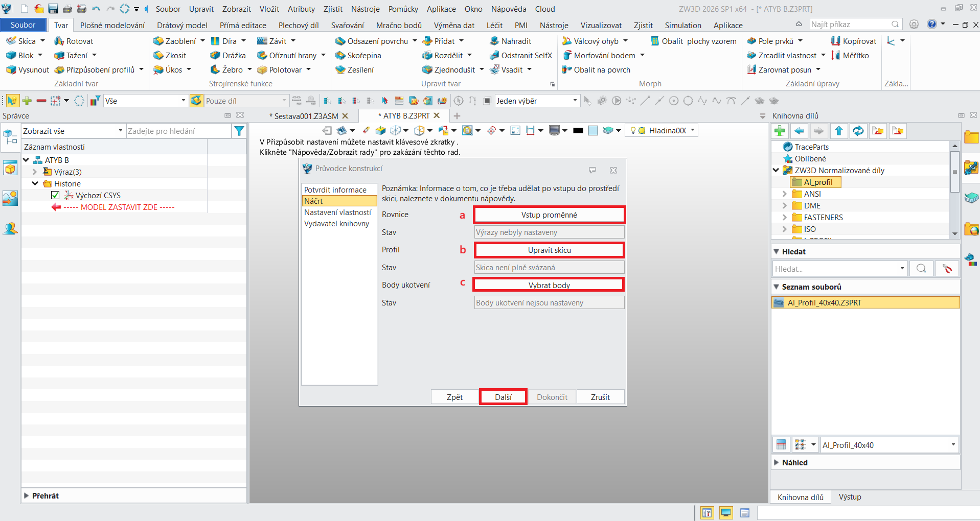This screenshot has height=521, width=980.
Task: Toggle the Výchozí CSYS checkbox
Action: pyautogui.click(x=55, y=195)
